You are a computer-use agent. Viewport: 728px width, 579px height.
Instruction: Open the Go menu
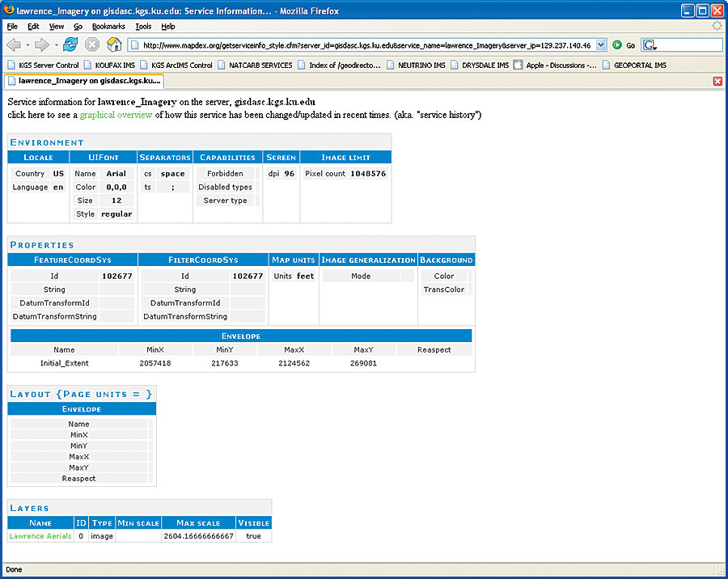coord(78,27)
